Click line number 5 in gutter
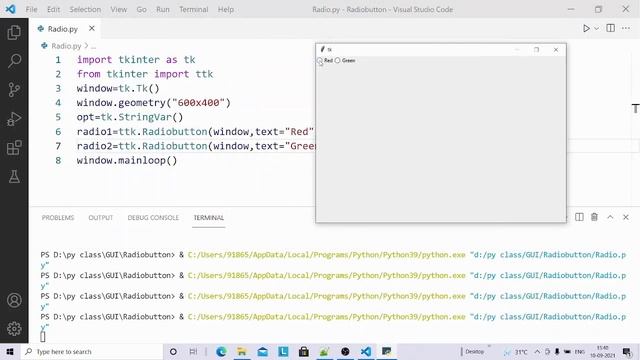The height and width of the screenshot is (360, 640). (58, 117)
